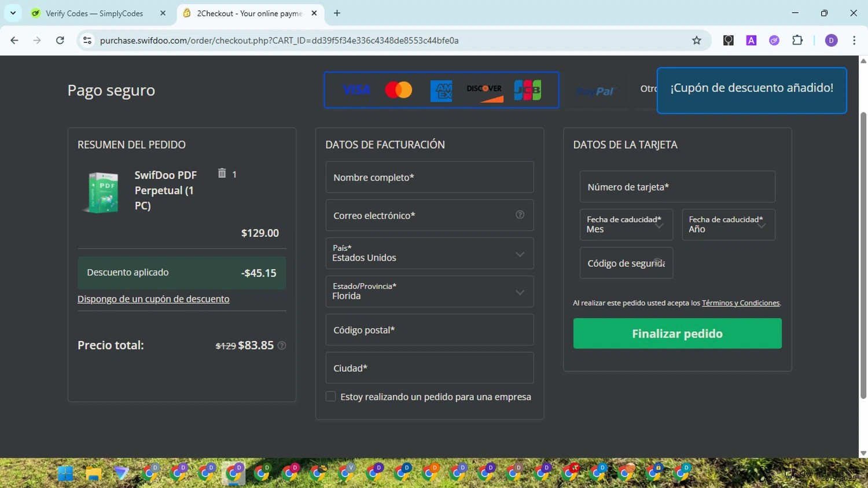868x488 pixels.
Task: Open the Extensions puzzle-piece menu
Action: click(797, 41)
